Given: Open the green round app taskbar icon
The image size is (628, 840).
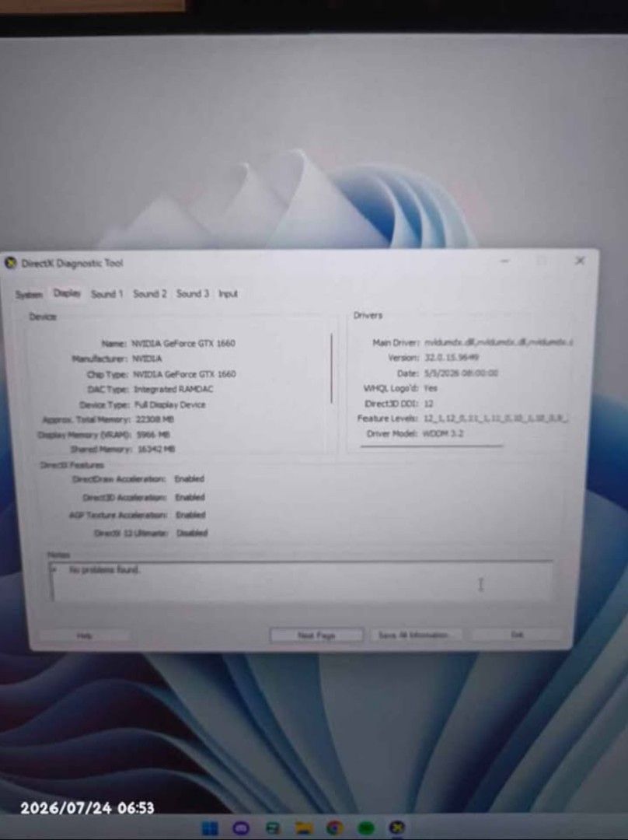Looking at the screenshot, I should [x=366, y=828].
